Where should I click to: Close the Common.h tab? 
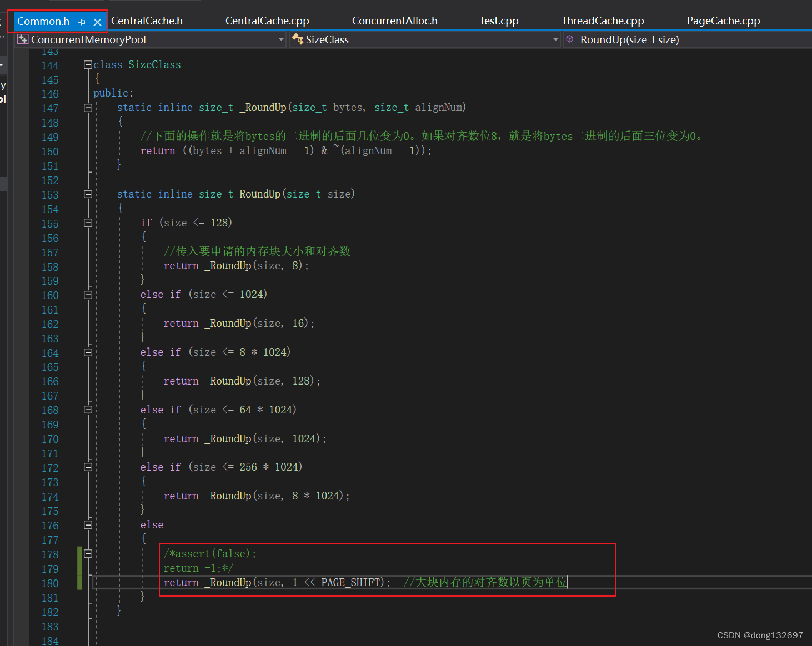click(x=97, y=22)
